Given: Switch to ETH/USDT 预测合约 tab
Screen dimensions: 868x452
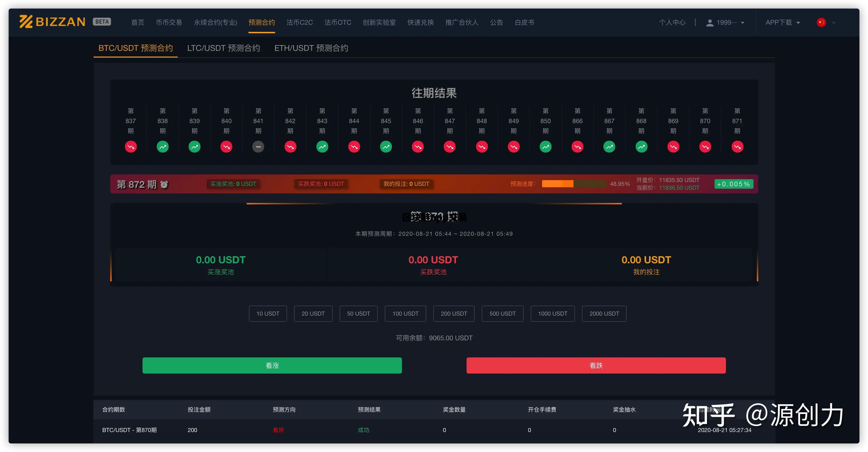Looking at the screenshot, I should click(311, 48).
